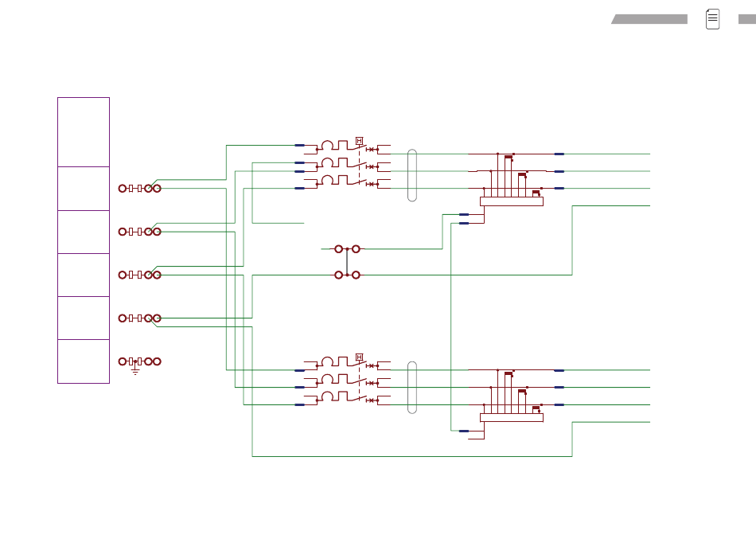The image size is (756, 535).
Task: Select the upper center terminal pair symbol
Action: click(347, 249)
